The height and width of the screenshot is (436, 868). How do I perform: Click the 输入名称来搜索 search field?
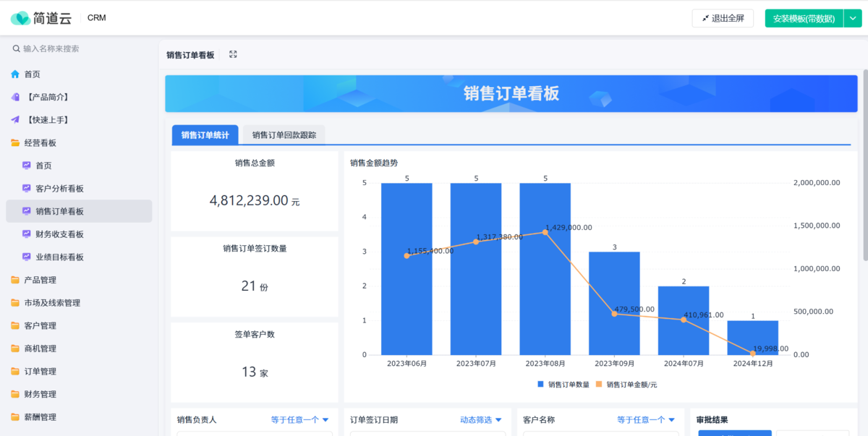80,48
